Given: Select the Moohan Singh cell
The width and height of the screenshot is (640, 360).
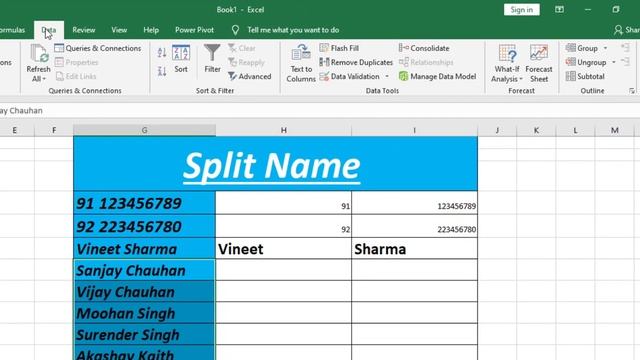Looking at the screenshot, I should point(144,313).
